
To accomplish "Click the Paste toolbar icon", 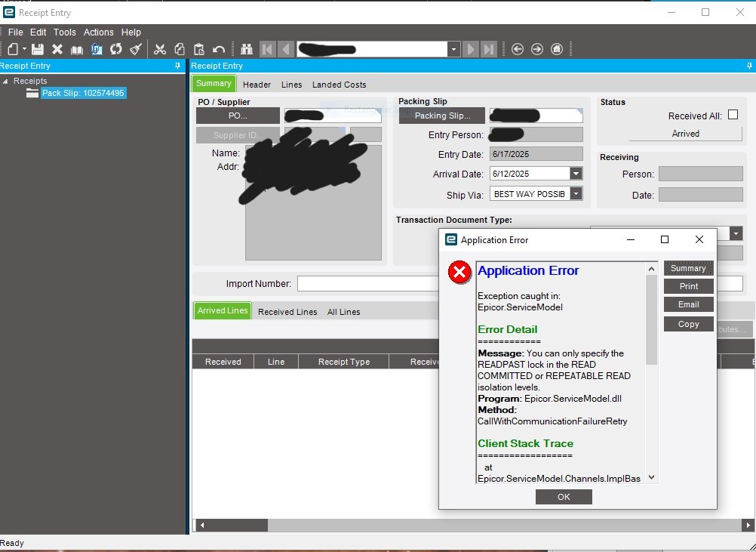I will point(198,49).
